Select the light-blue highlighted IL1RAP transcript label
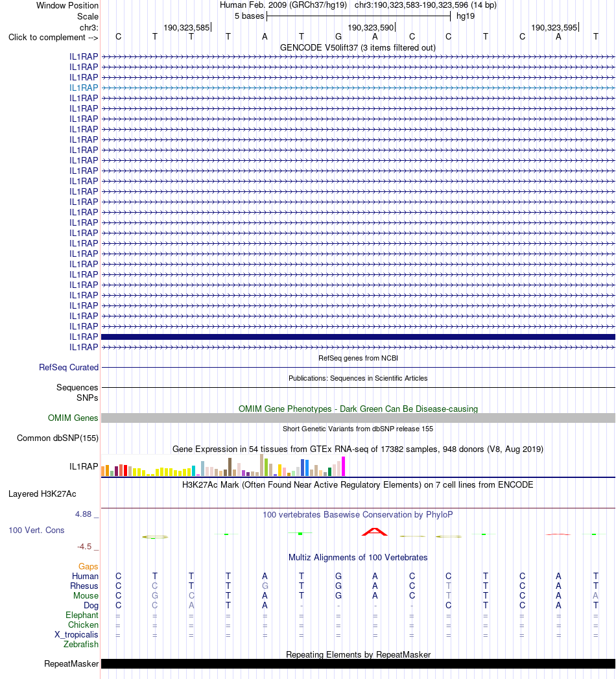Screen dimensions: 616x679 (84, 88)
